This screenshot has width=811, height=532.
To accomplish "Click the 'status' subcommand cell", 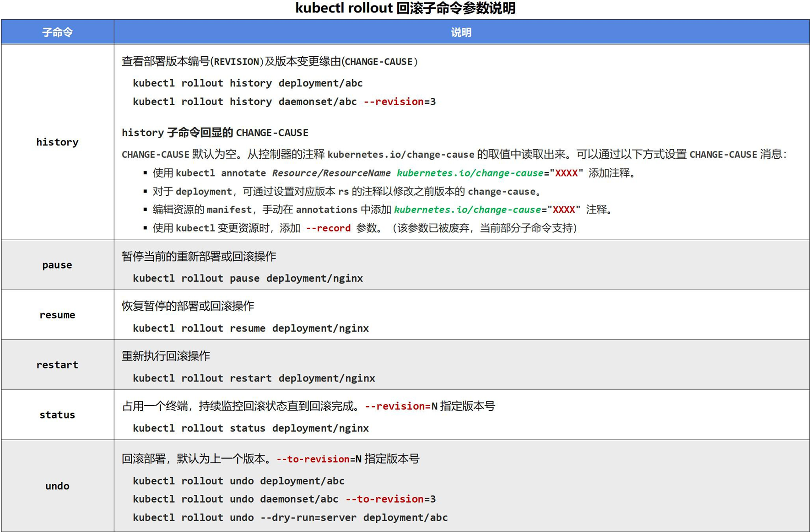I will point(58,414).
